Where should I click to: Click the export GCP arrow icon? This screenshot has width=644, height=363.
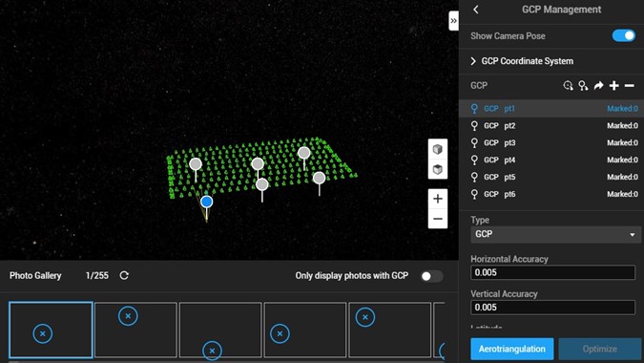598,86
